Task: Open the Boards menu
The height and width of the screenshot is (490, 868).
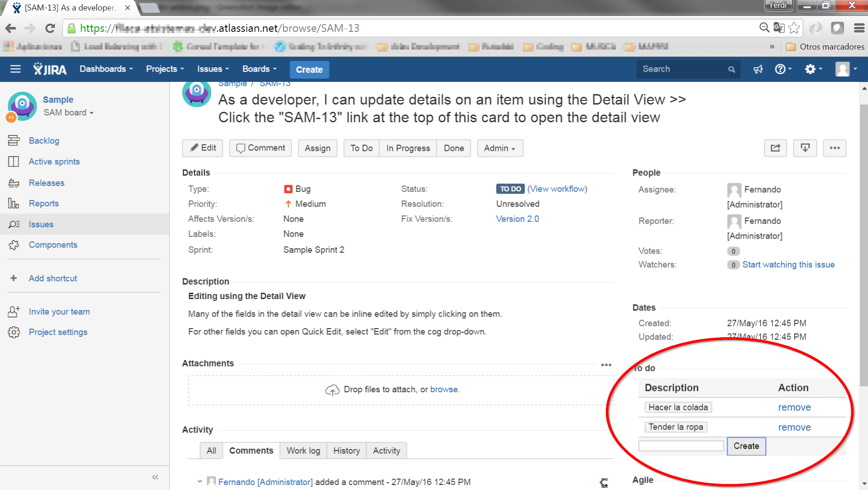Action: point(259,69)
